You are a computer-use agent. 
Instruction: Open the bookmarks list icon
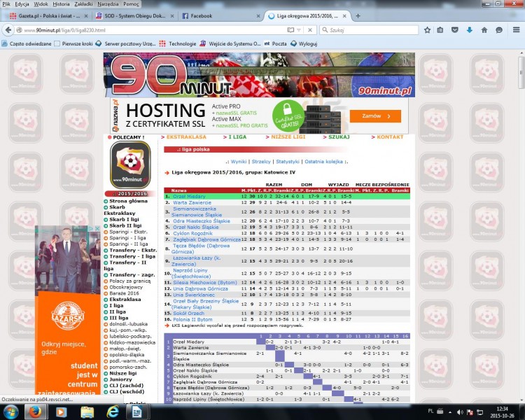point(440,30)
